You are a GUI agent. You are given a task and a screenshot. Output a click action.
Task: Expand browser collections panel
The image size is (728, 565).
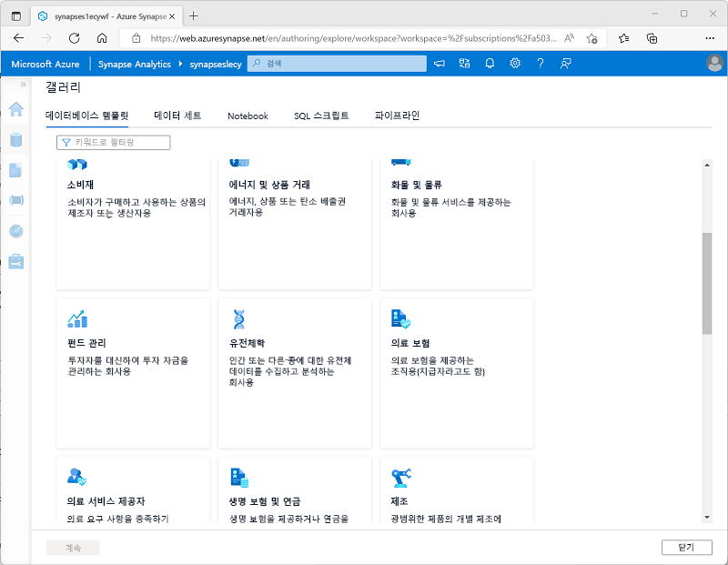pos(652,38)
